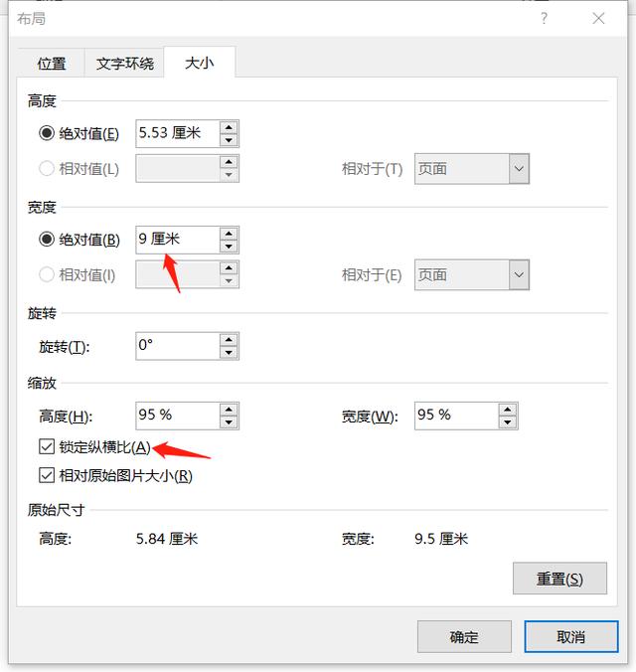Open the height 相对于(T) dropdown
The height and width of the screenshot is (672, 636).
(x=519, y=169)
